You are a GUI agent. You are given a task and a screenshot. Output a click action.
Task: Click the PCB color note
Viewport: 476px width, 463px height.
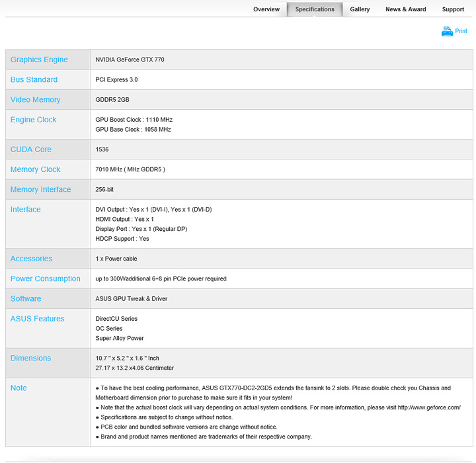pyautogui.click(x=186, y=427)
